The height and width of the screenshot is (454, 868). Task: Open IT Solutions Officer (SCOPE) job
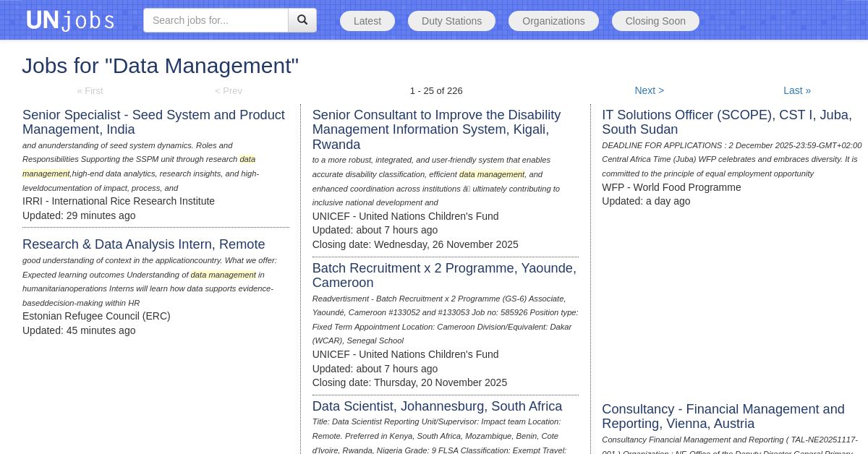click(x=727, y=122)
